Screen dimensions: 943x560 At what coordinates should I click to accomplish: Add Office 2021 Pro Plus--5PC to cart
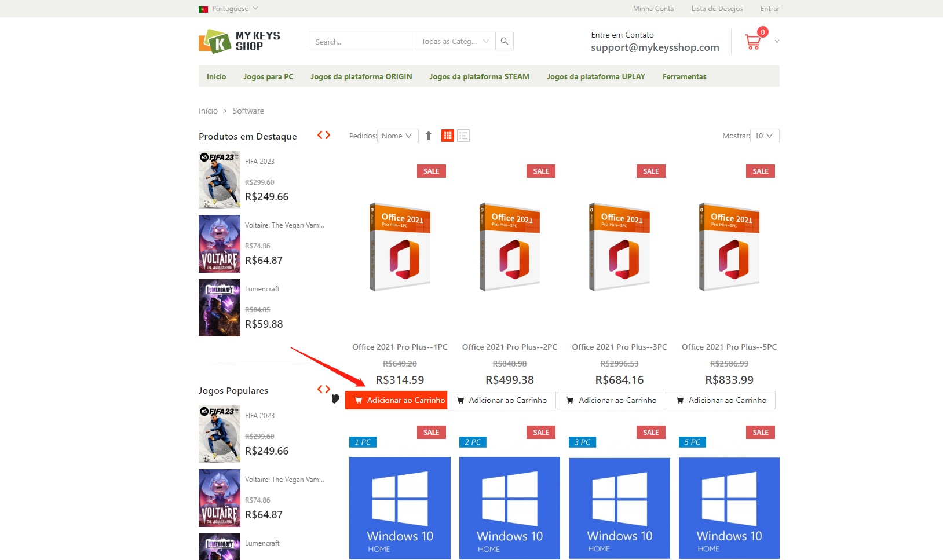pos(721,400)
